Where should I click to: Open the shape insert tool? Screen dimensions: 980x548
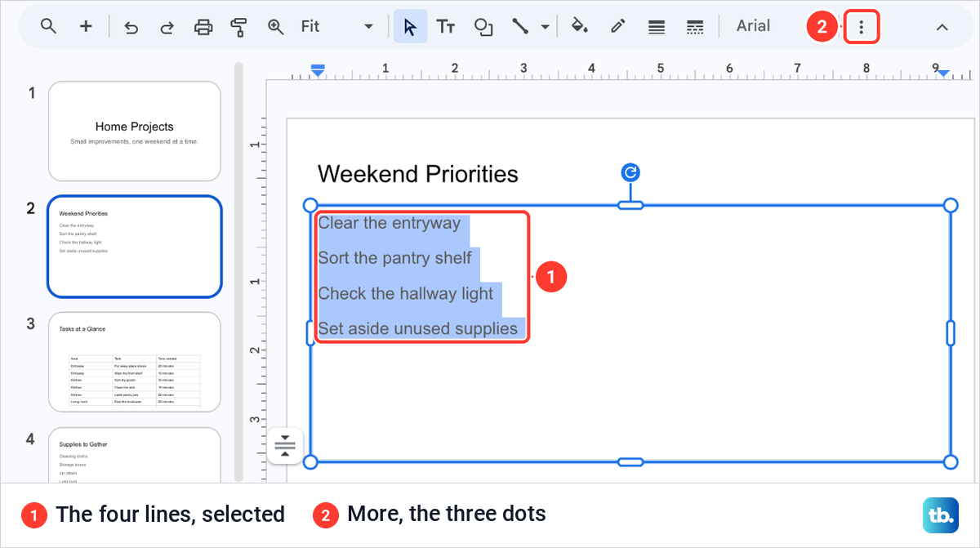483,27
